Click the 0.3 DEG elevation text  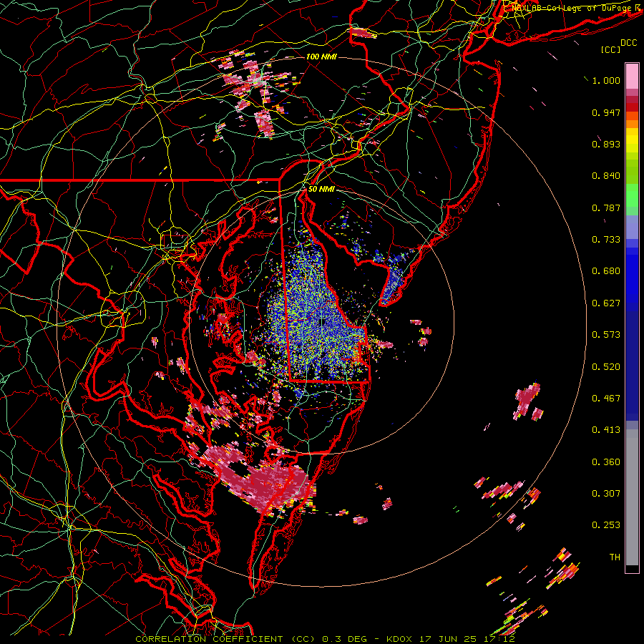tap(346, 639)
